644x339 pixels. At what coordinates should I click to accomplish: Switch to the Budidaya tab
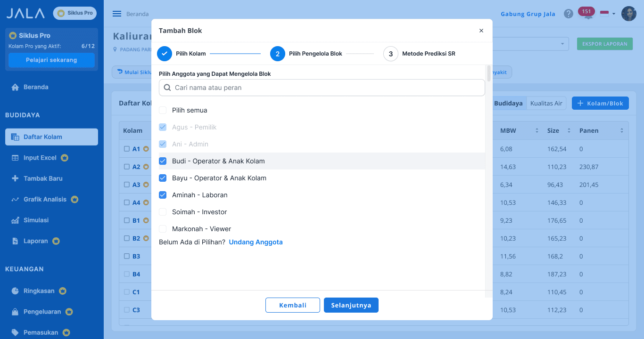(x=508, y=103)
